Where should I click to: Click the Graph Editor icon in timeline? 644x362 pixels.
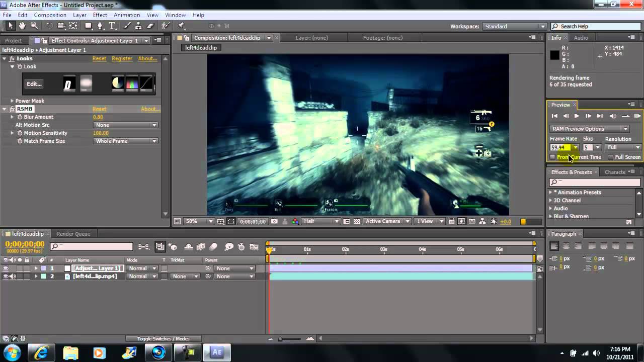pos(254,247)
